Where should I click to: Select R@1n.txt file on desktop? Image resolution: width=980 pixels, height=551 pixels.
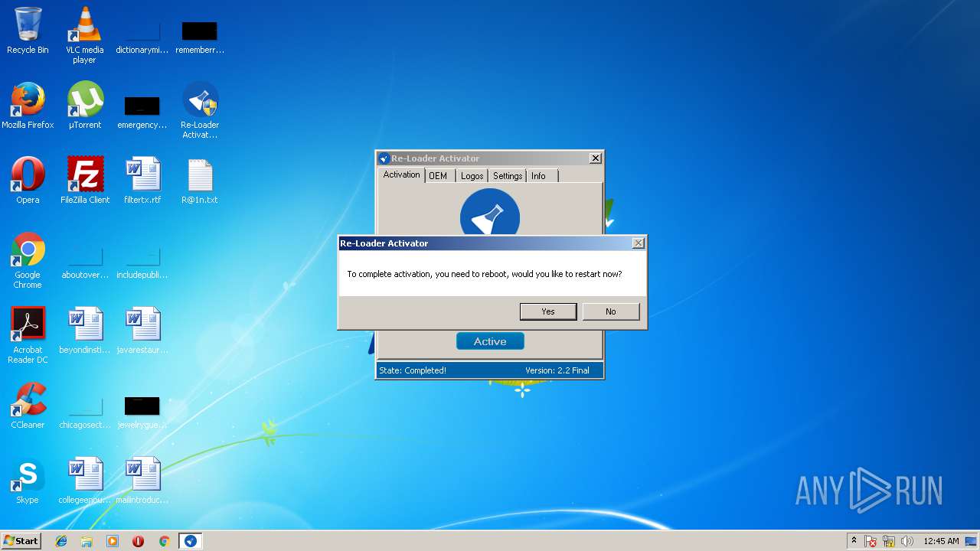pos(200,181)
